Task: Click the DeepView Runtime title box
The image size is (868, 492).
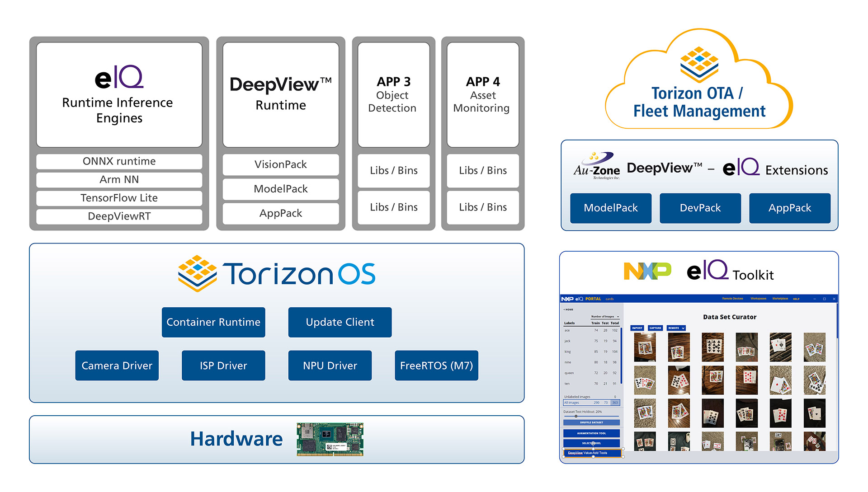Action: tap(281, 95)
